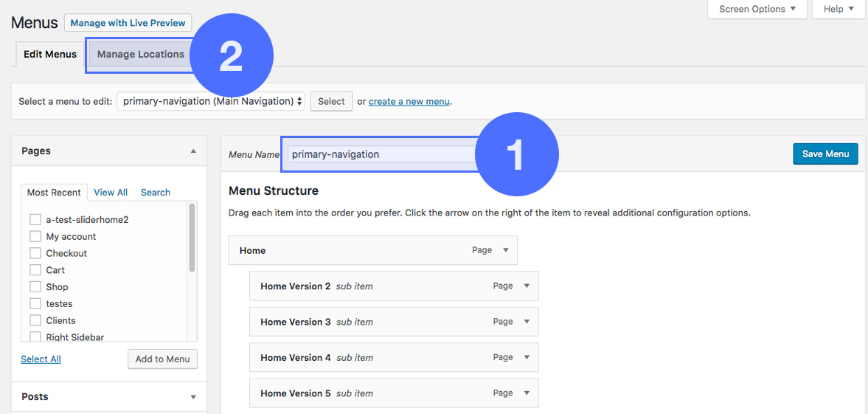Follow the create a new menu link
The width and height of the screenshot is (868, 414).
(409, 102)
